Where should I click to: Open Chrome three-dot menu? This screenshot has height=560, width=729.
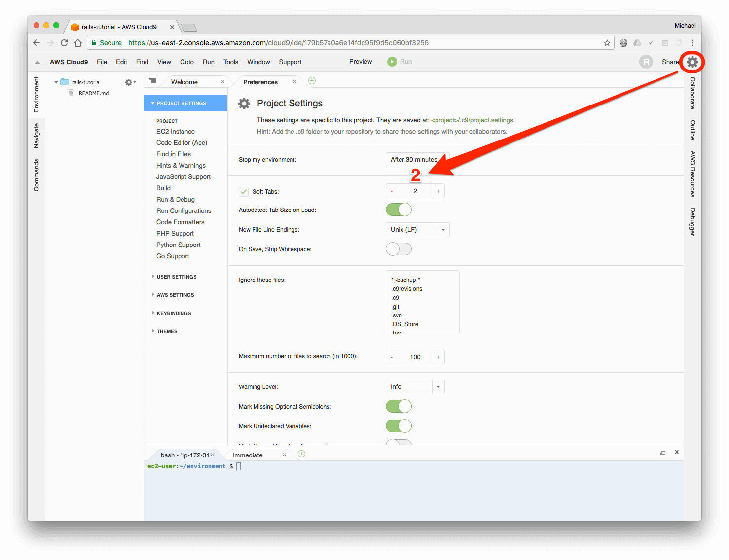(x=693, y=43)
